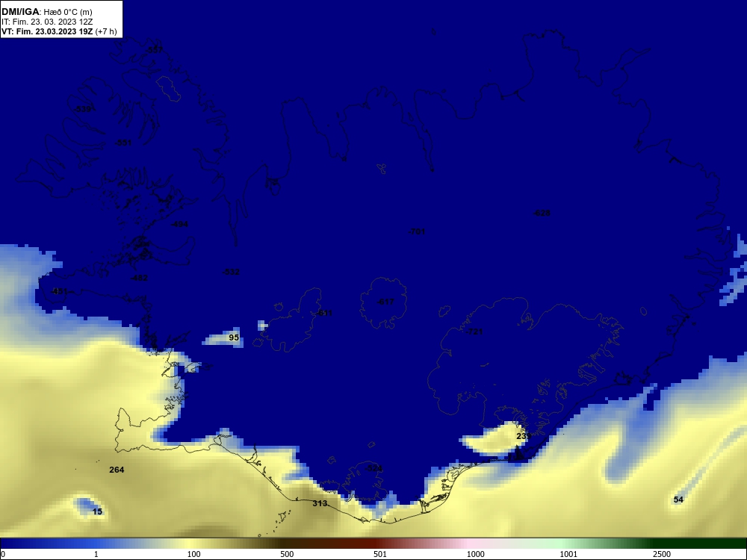Click the 1 label on the colour scale
This screenshot has height=560, width=747.
coord(96,554)
